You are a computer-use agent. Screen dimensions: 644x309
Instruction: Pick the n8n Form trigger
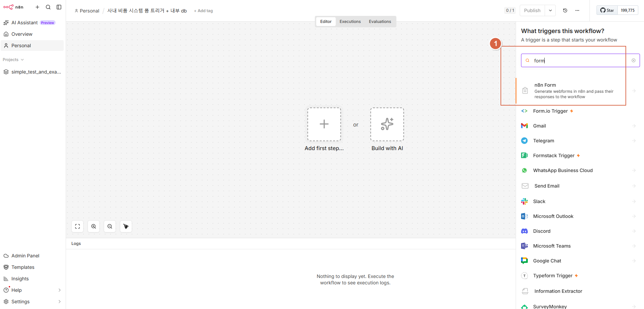pyautogui.click(x=578, y=91)
